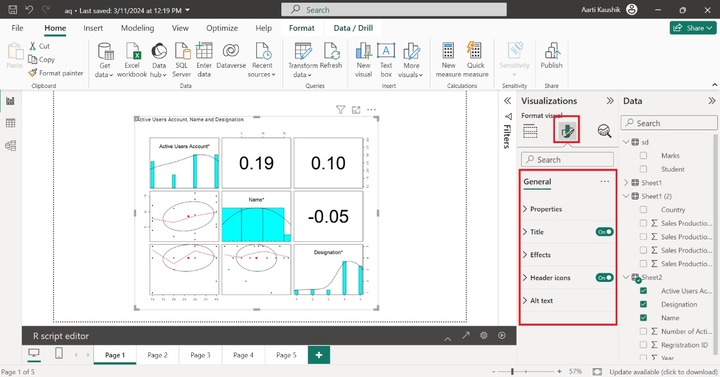Image resolution: width=720 pixels, height=377 pixels.
Task: Pop out the R script editor
Action: pyautogui.click(x=466, y=336)
